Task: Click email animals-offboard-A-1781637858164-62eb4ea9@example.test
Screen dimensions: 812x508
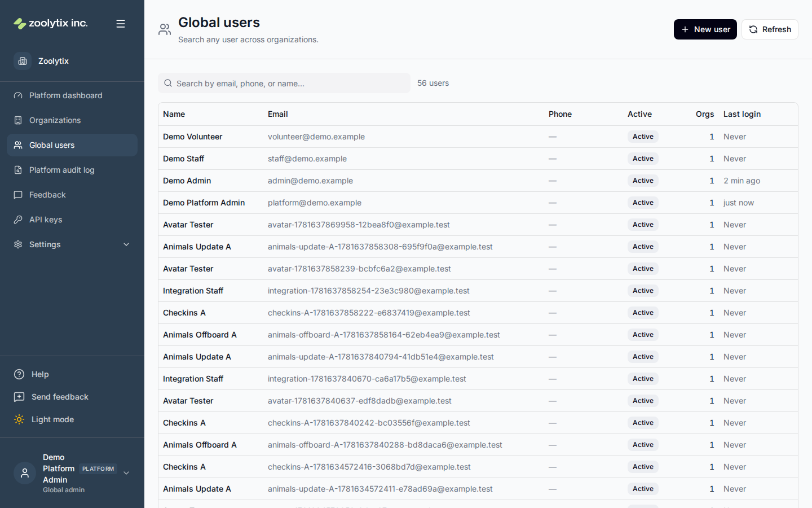Action: point(384,335)
